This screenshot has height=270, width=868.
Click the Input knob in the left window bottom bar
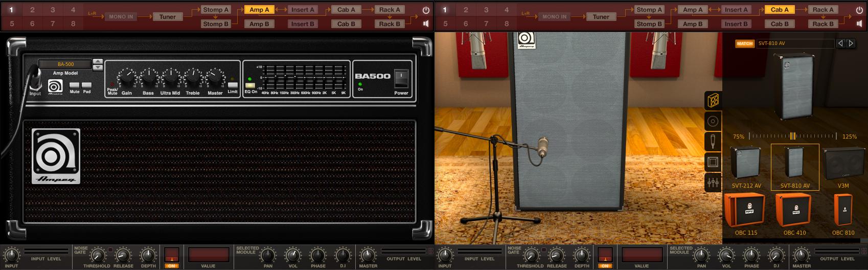[11, 255]
